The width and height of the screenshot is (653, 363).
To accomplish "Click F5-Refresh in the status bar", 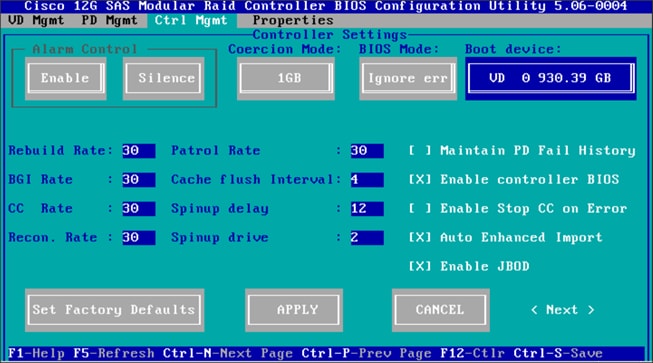I will pyautogui.click(x=114, y=353).
